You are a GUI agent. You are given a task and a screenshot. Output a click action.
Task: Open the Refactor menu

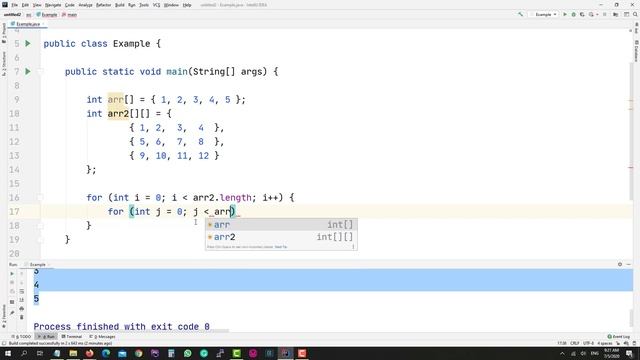[x=104, y=5]
